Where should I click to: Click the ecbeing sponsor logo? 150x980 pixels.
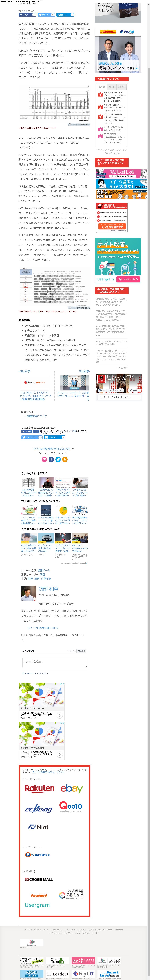pos(38,809)
